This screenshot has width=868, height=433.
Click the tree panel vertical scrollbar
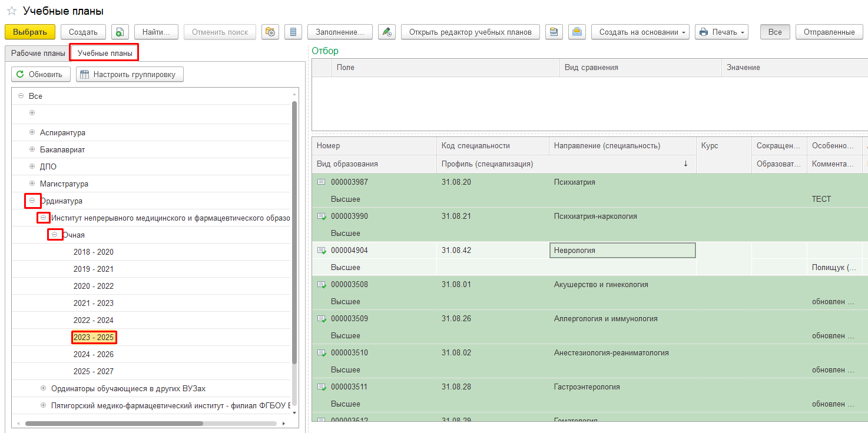pos(294,235)
